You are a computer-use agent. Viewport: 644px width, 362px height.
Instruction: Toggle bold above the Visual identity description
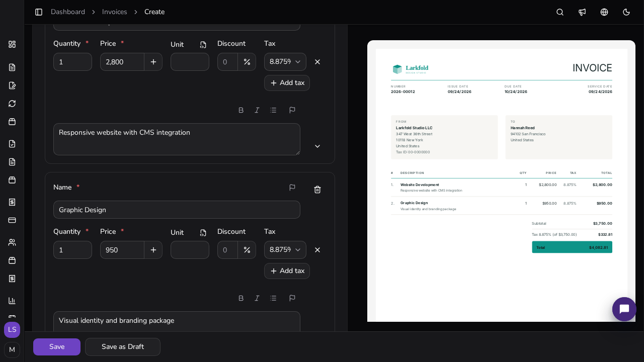(x=241, y=298)
